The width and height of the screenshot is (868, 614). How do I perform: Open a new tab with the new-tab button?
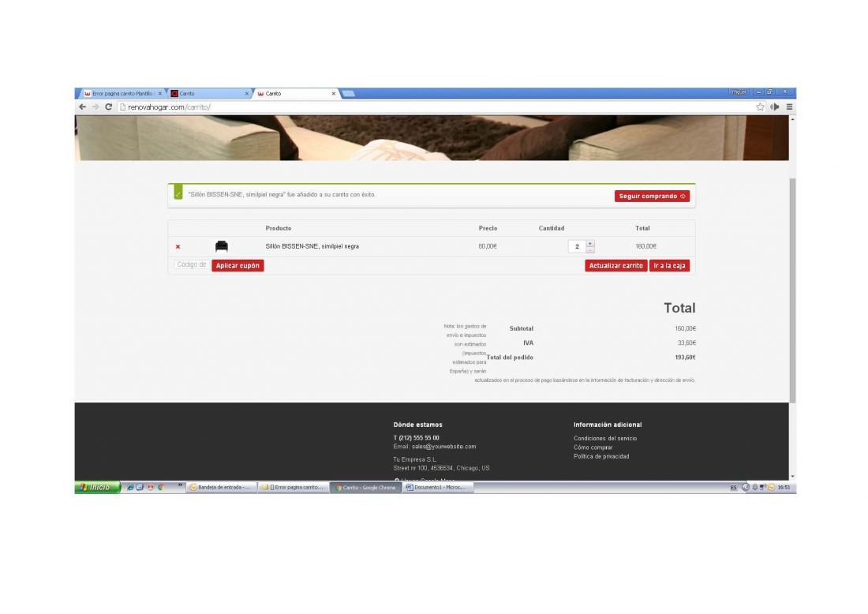348,94
